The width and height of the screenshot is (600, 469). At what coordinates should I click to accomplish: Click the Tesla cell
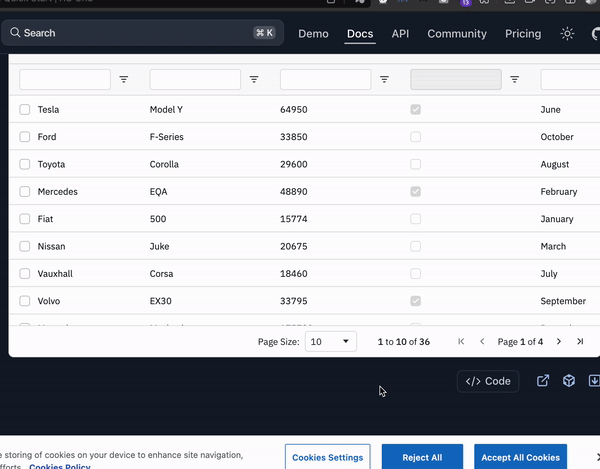(x=48, y=109)
